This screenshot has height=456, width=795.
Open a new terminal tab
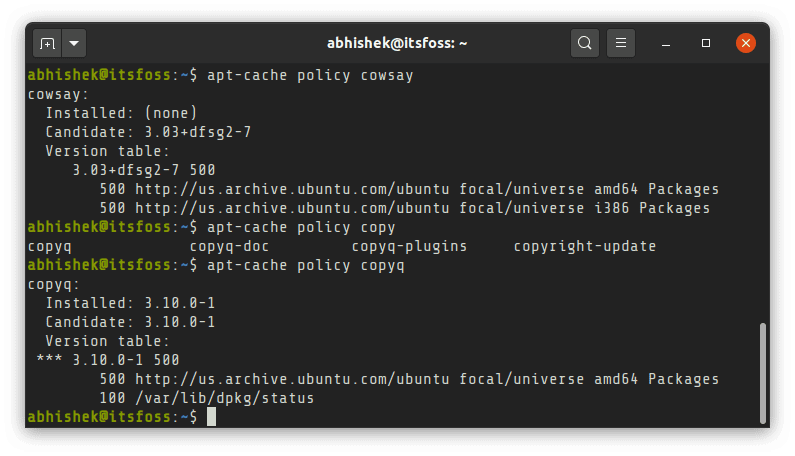click(47, 44)
